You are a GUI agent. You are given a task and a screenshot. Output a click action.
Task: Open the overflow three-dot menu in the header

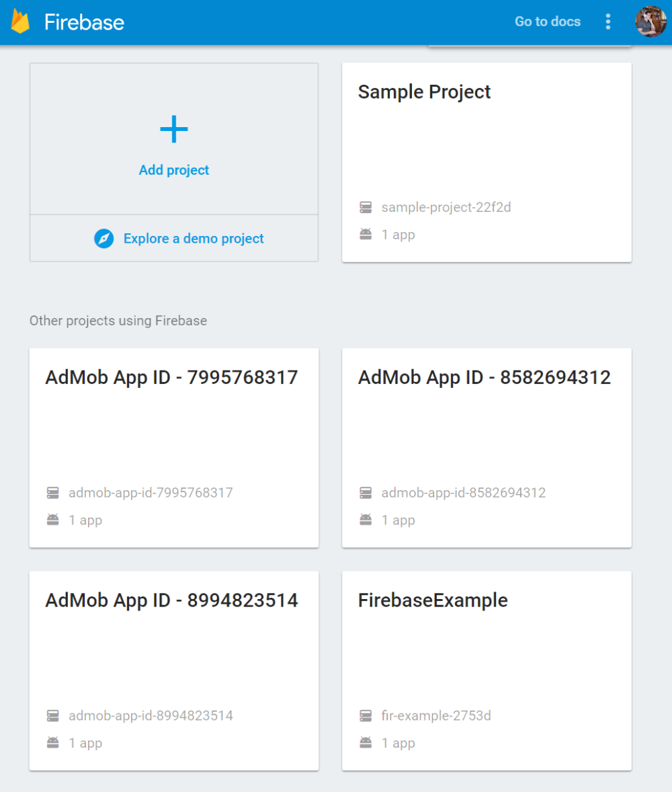click(607, 22)
